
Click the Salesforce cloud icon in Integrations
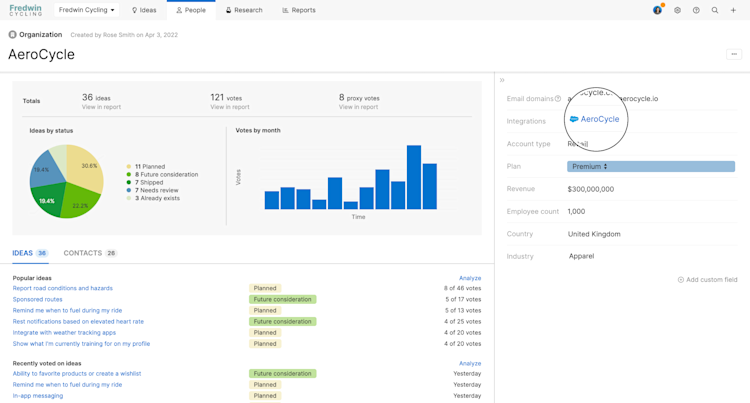point(574,119)
